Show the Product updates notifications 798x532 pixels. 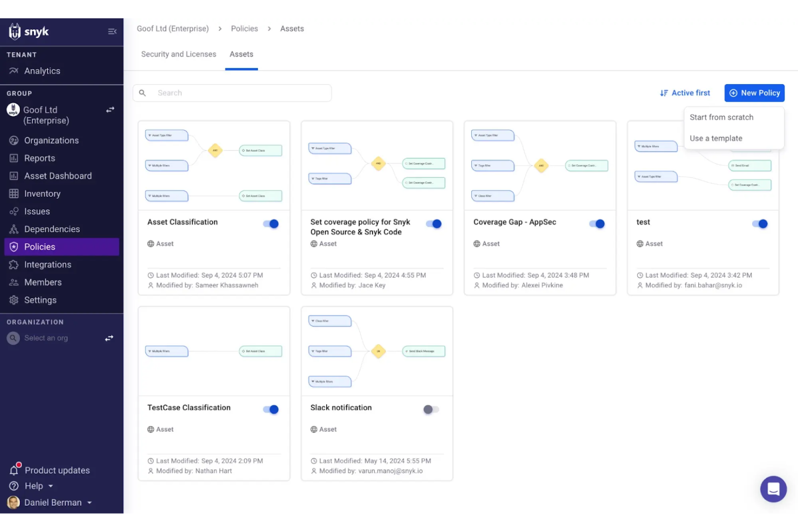(57, 470)
